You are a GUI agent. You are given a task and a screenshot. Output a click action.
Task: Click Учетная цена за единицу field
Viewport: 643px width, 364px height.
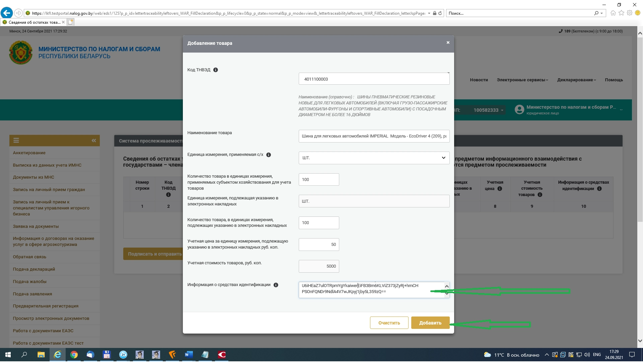pos(319,245)
